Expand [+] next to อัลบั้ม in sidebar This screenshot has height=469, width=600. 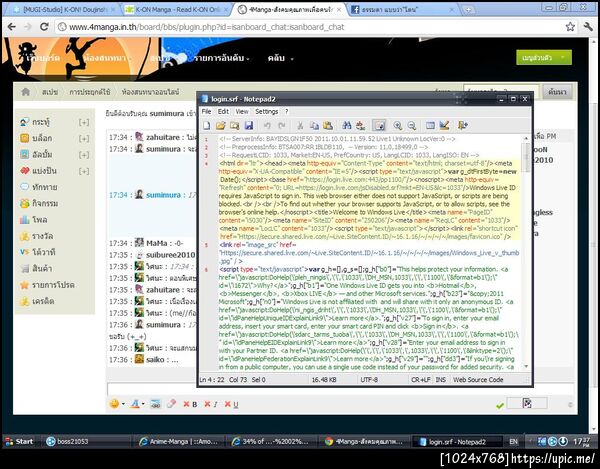[84, 155]
